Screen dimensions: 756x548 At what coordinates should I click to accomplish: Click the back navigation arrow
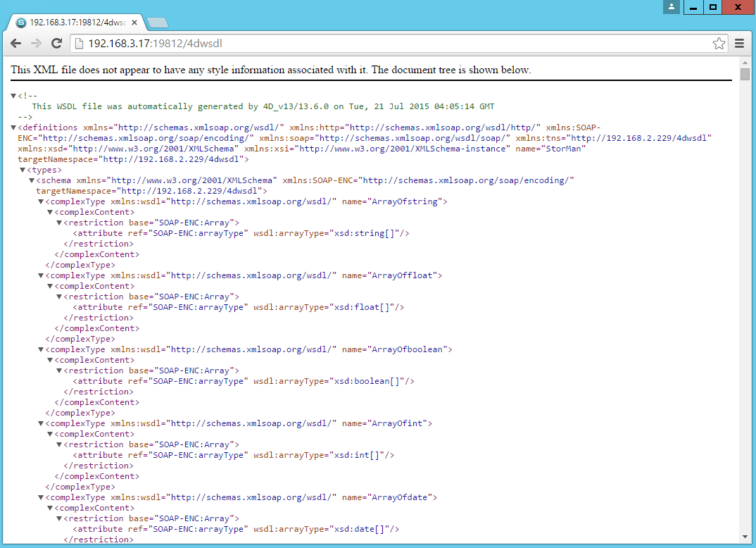click(15, 43)
